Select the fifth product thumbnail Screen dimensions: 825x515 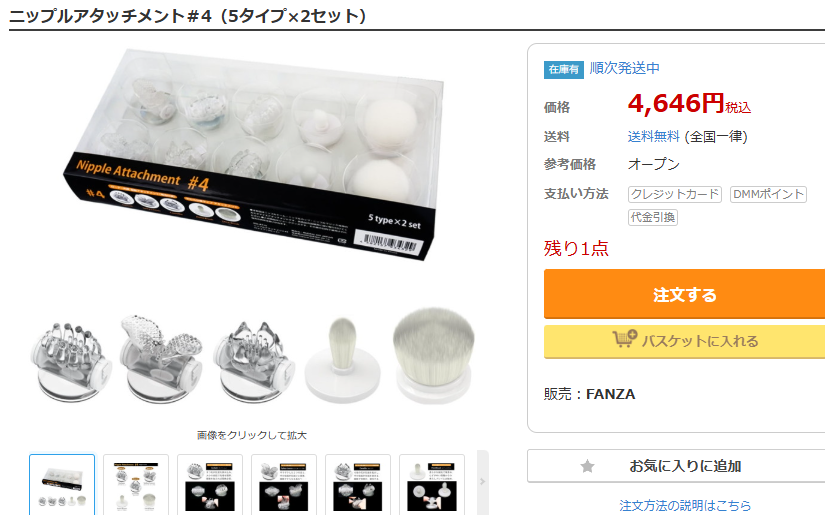coord(358,485)
